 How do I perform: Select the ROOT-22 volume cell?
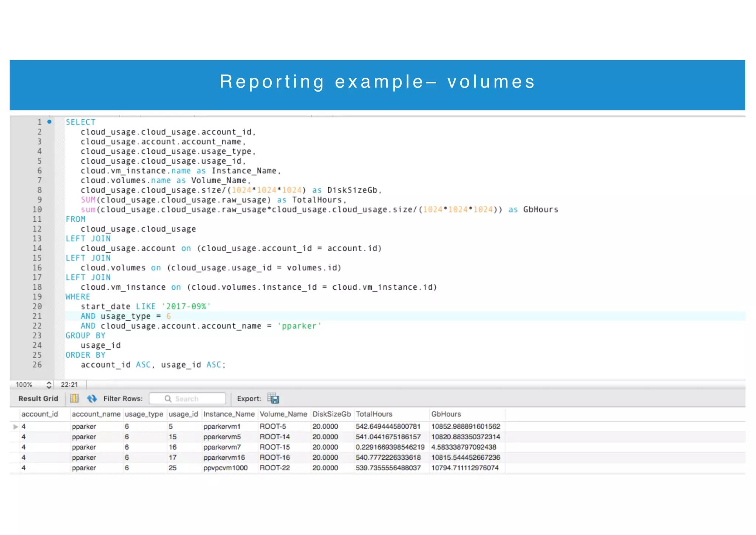[275, 468]
